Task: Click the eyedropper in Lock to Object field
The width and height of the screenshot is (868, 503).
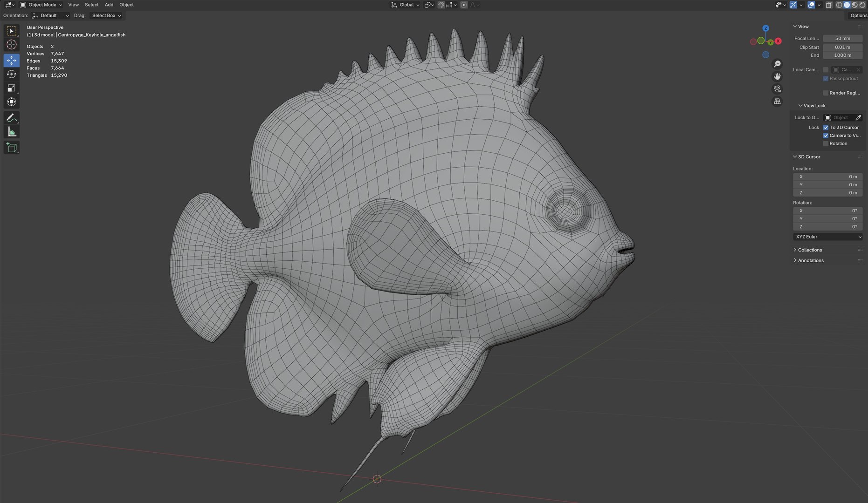Action: click(x=858, y=118)
